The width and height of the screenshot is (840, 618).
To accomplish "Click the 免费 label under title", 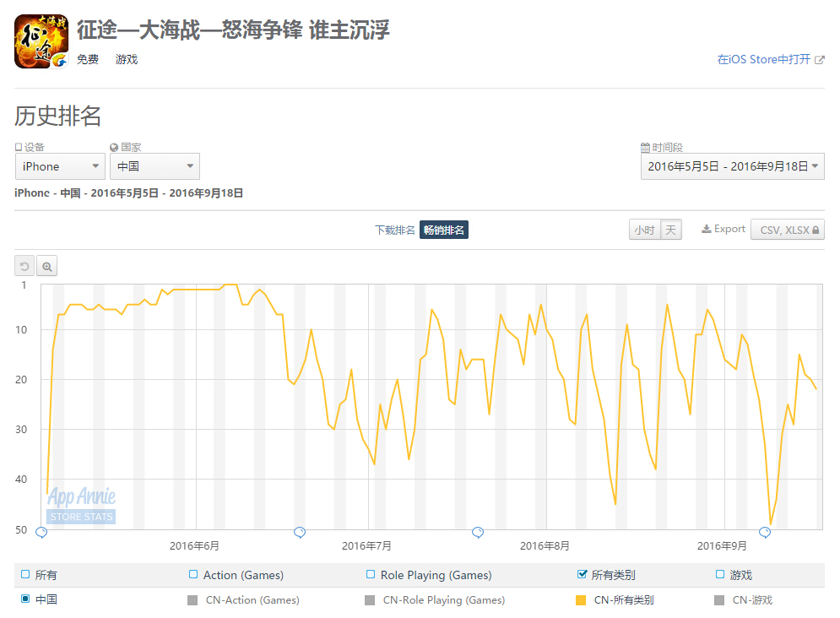I will pos(88,59).
